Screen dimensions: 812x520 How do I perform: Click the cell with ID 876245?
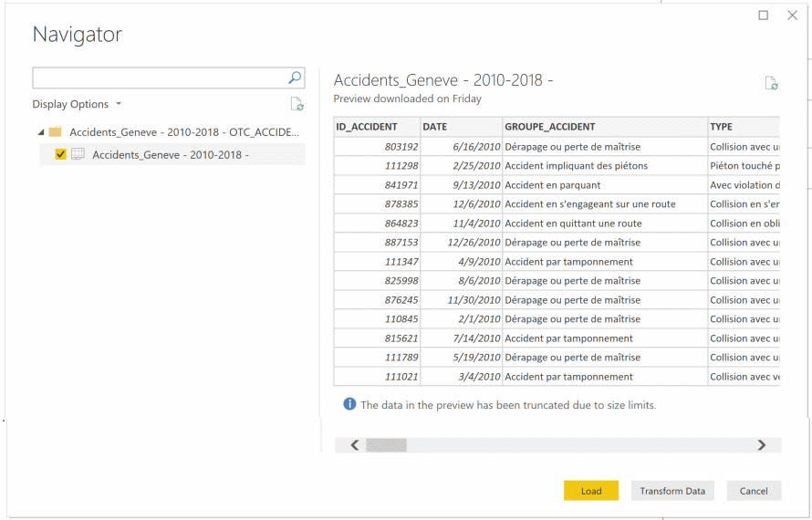pos(377,300)
